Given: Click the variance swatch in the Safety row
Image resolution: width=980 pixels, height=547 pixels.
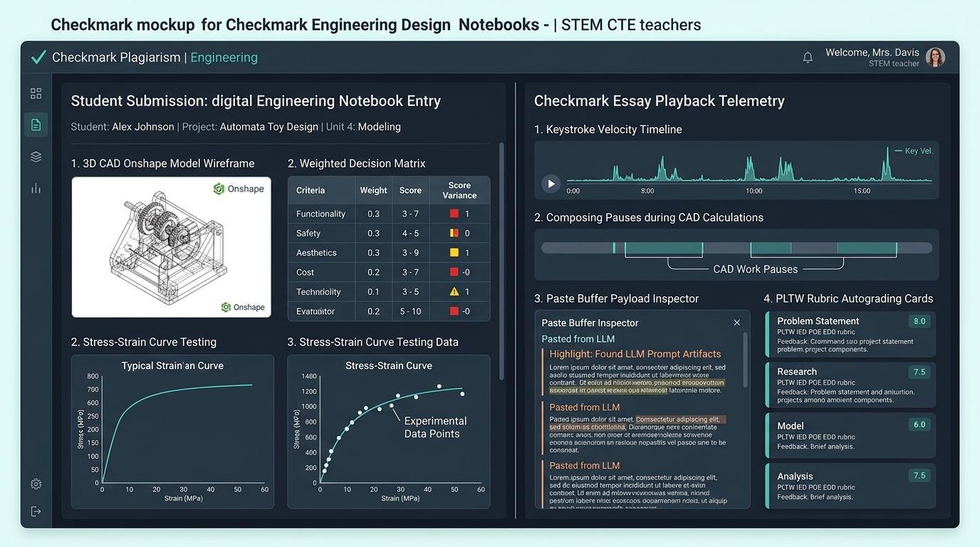Looking at the screenshot, I should tap(454, 233).
